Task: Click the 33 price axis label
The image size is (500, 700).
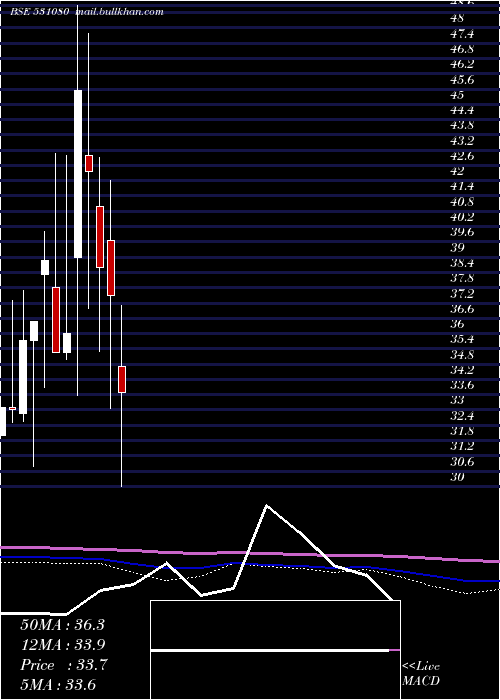Action: click(x=457, y=400)
